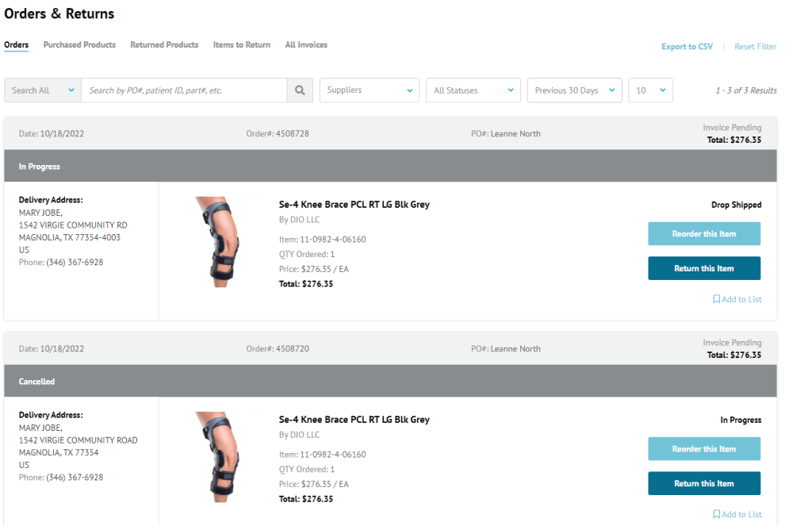Image resolution: width=812 pixels, height=526 pixels.
Task: Click Export to CSV link
Action: pyautogui.click(x=687, y=47)
